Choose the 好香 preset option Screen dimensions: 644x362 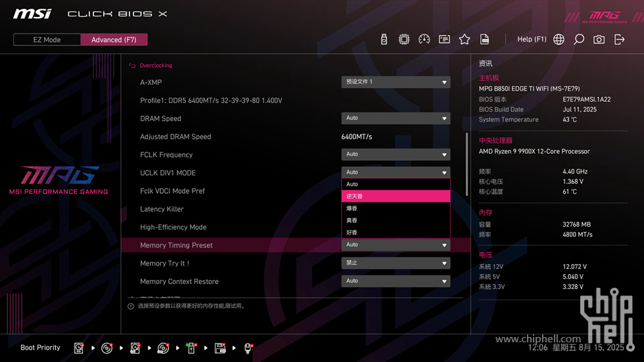tap(396, 232)
